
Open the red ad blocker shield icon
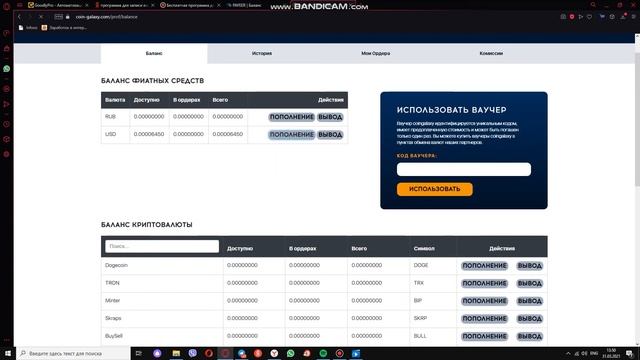(x=572, y=17)
